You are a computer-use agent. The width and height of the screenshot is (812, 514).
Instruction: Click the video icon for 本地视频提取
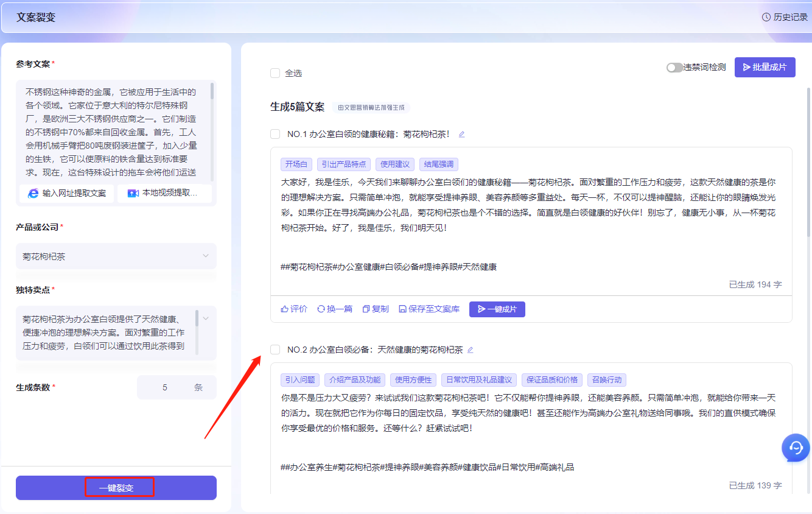133,193
